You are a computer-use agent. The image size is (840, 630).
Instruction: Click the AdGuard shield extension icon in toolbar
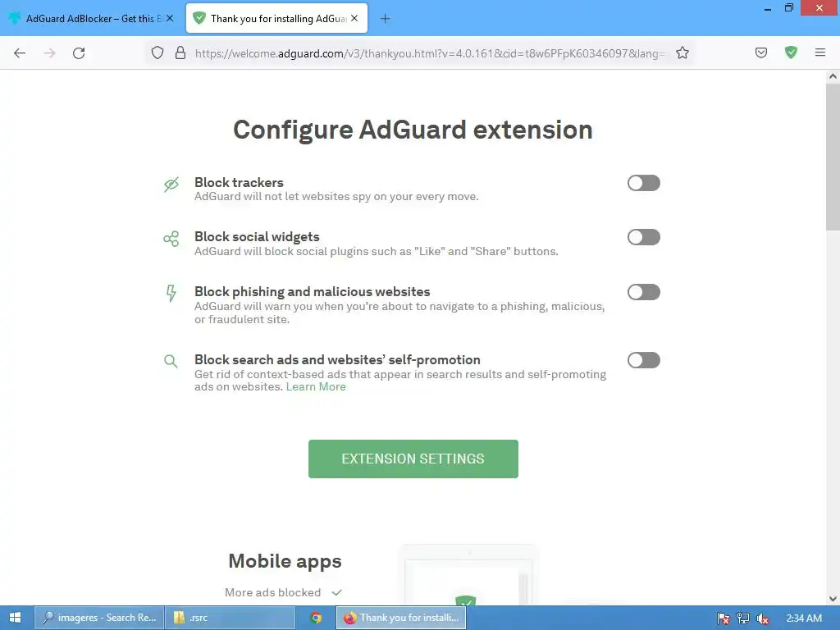(791, 52)
